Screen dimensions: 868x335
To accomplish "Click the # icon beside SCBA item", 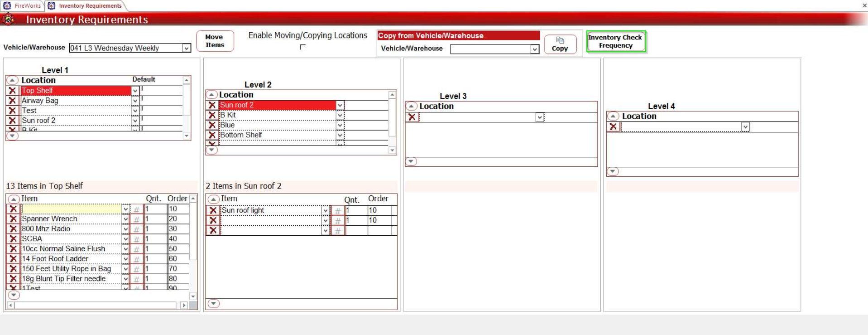I will coord(136,239).
